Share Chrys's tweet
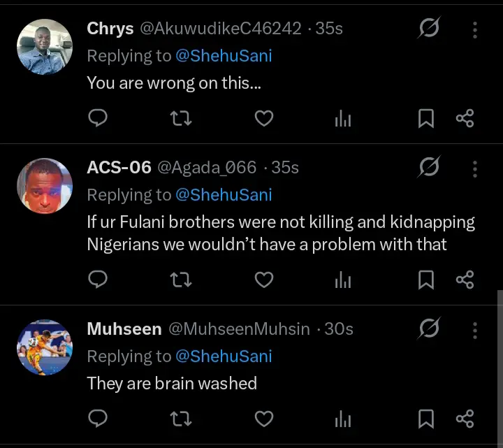The image size is (503, 448). pyautogui.click(x=465, y=119)
